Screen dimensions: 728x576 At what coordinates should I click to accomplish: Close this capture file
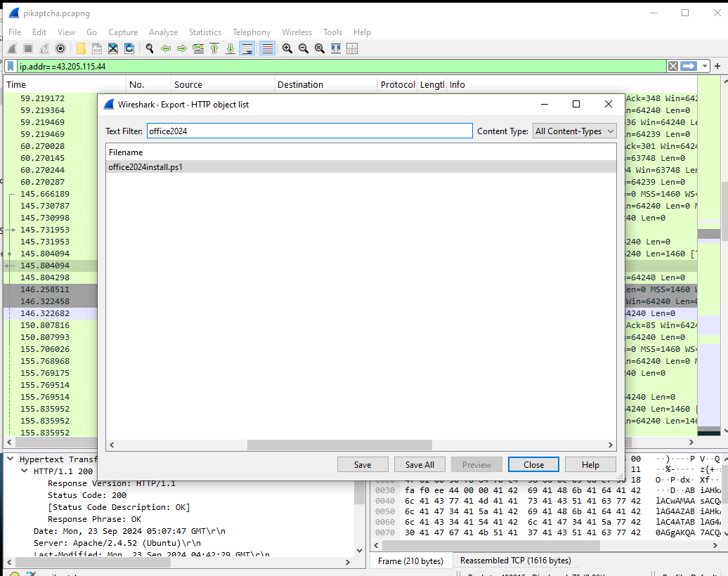[x=113, y=48]
